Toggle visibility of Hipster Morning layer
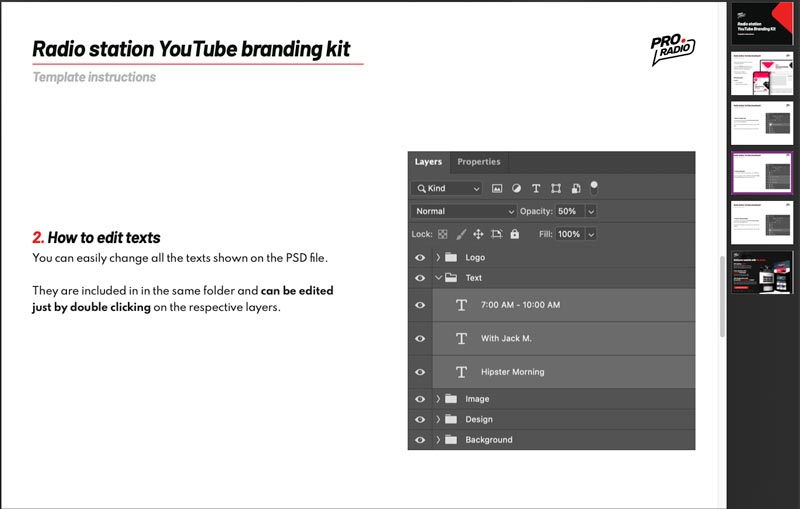 coord(420,372)
